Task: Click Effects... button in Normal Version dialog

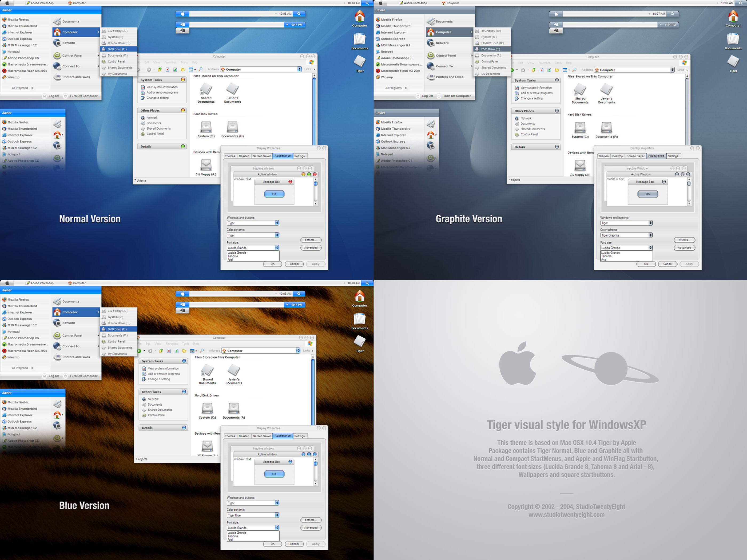Action: tap(311, 240)
